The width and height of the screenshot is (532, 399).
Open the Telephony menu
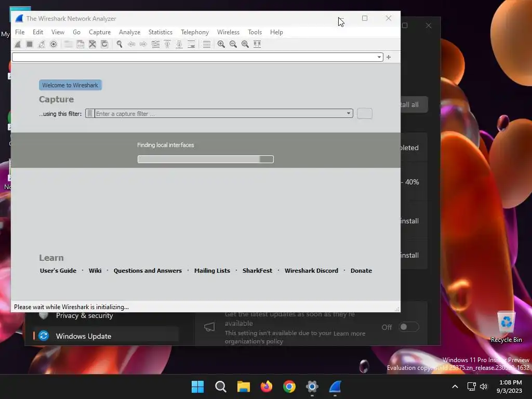pyautogui.click(x=195, y=32)
